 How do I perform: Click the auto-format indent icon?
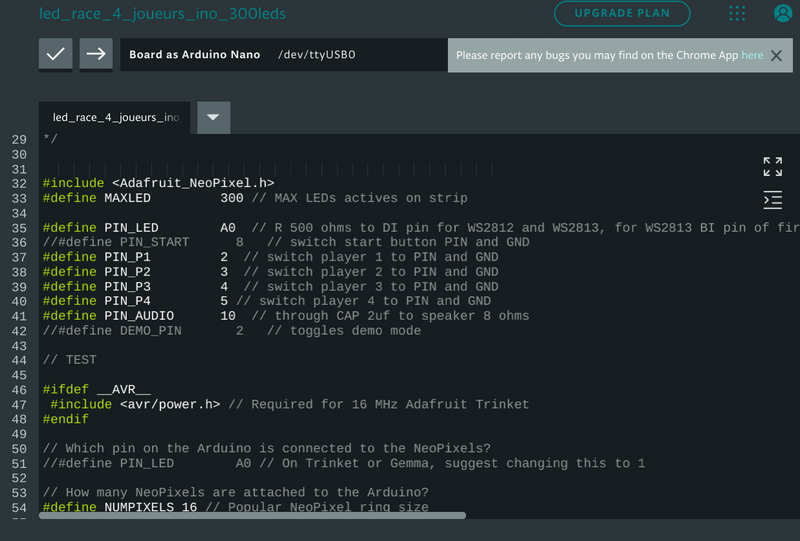pos(772,200)
